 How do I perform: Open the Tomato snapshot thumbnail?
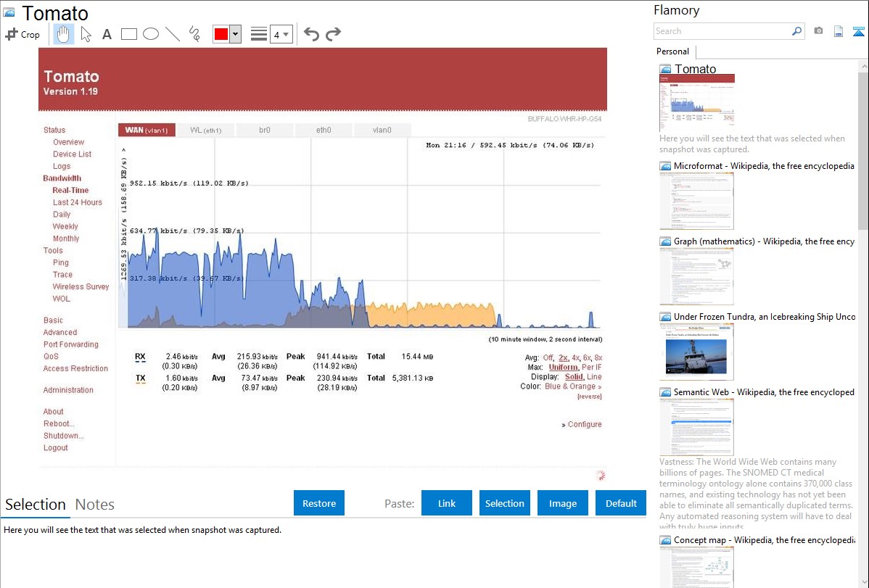696,103
